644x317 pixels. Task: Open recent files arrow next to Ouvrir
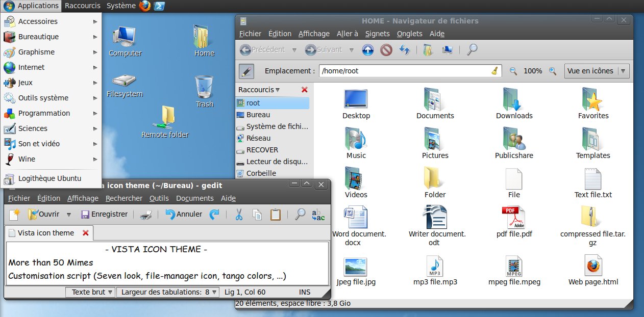[x=69, y=215]
